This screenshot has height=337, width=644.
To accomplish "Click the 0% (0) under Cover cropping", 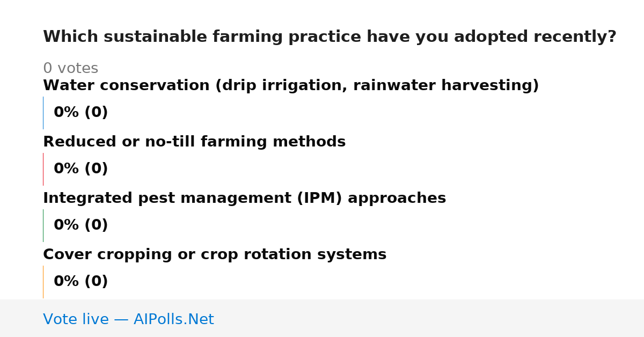I will click(x=81, y=282).
